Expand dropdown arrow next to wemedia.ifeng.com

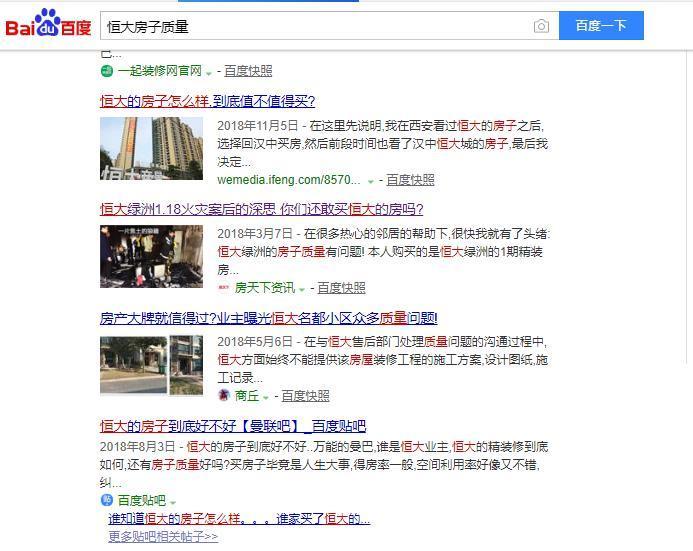[371, 182]
